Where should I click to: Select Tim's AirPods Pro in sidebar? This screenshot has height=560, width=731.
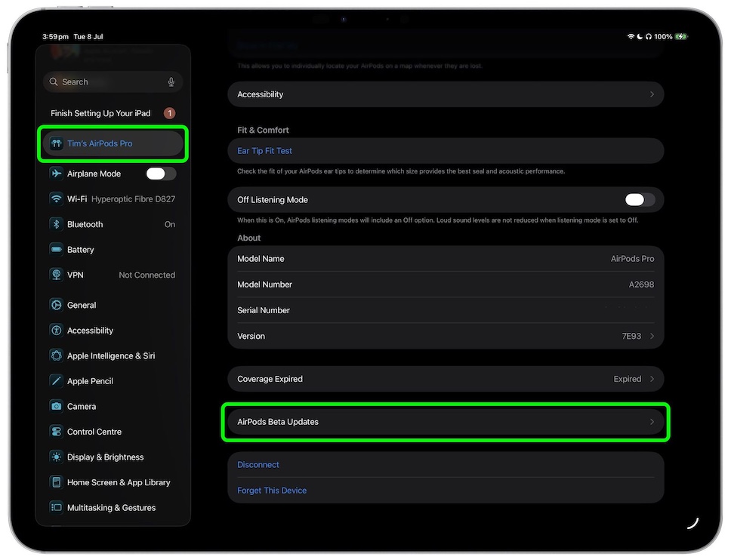pyautogui.click(x=113, y=144)
